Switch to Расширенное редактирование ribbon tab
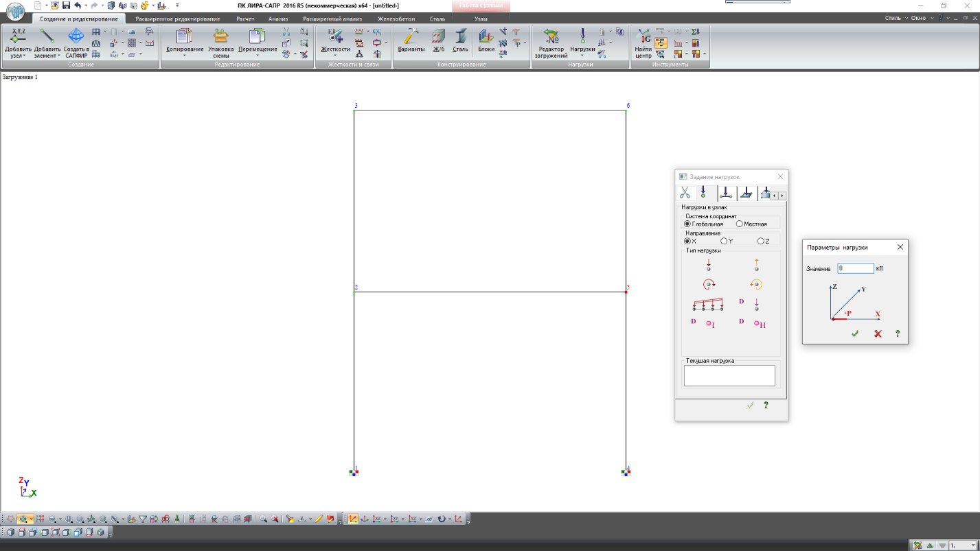The image size is (980, 551). pos(178,19)
